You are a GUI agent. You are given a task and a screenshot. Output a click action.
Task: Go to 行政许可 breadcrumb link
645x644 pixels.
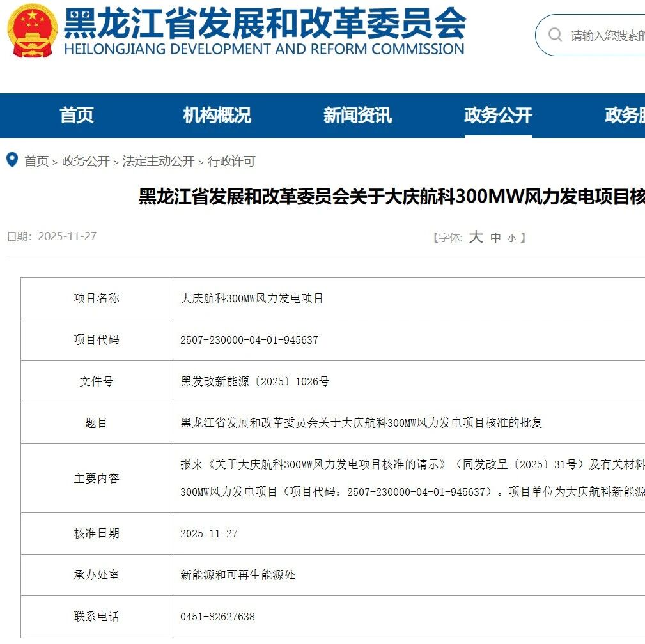click(231, 161)
